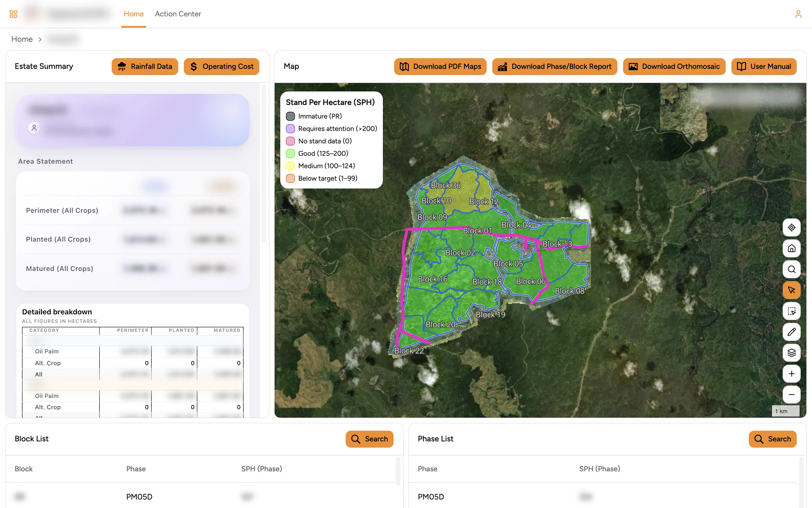Click the Requires attention legend swatch

coord(290,129)
